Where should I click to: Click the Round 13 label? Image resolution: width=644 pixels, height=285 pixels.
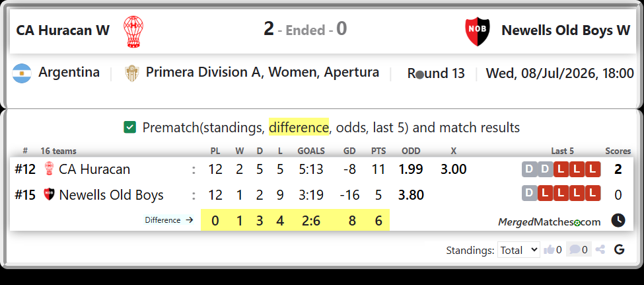[x=436, y=73]
